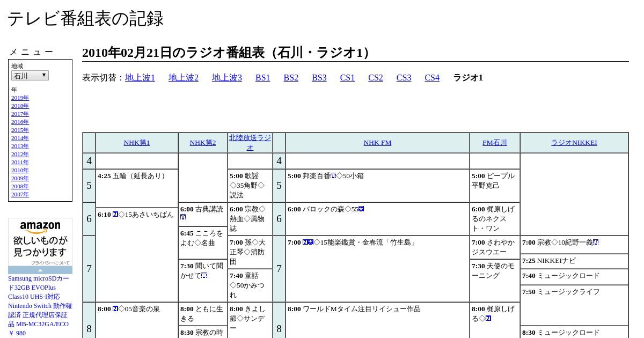
Task: Click the news N icon in 6:10 あさいちばん
Action: pos(115,215)
